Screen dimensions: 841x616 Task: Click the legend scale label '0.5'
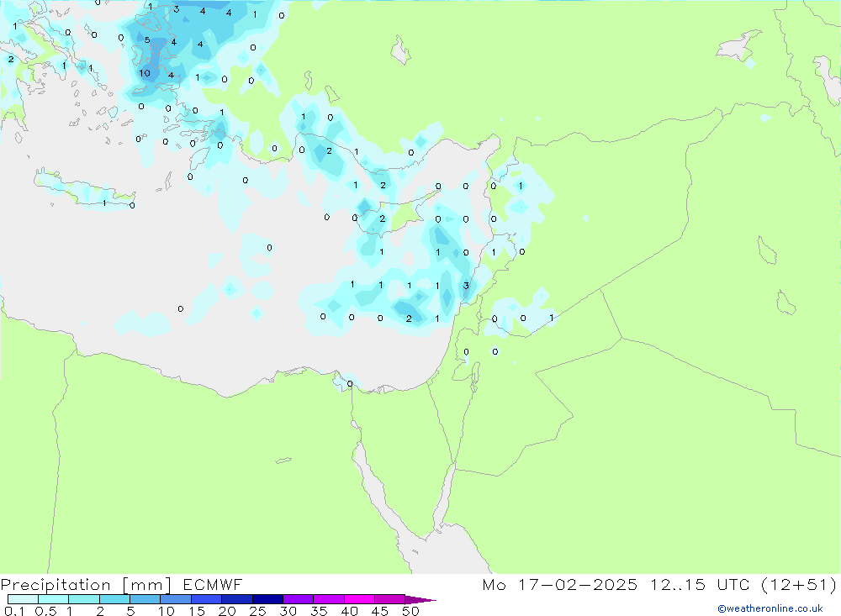45,611
